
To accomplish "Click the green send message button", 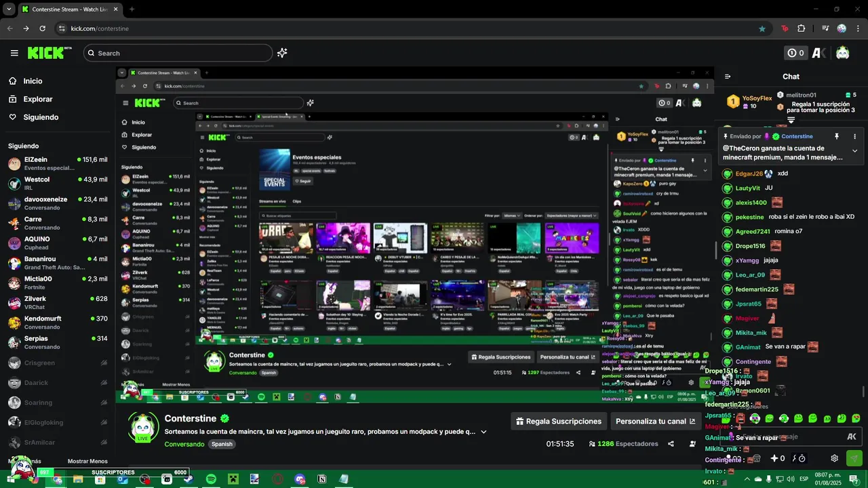I will click(854, 458).
